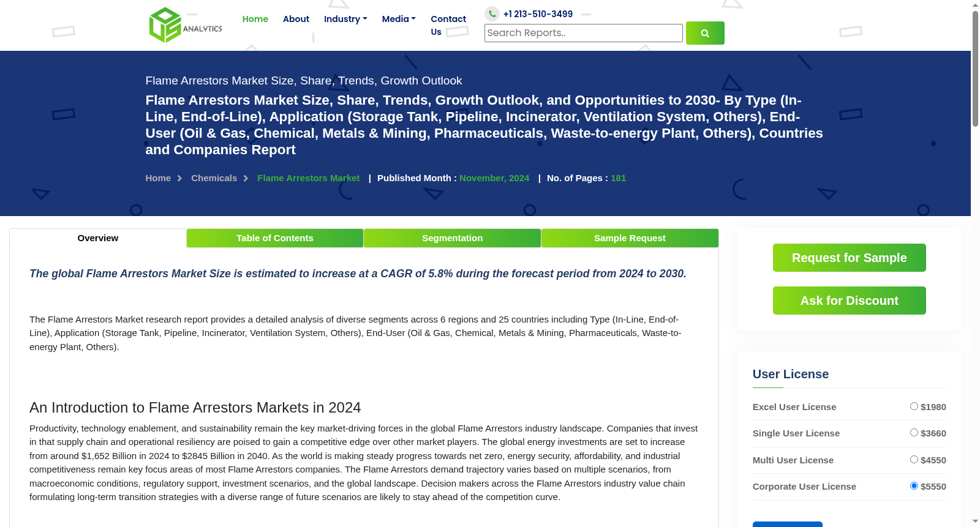Click the Request for Sample button
The image size is (980, 527).
pos(850,258)
